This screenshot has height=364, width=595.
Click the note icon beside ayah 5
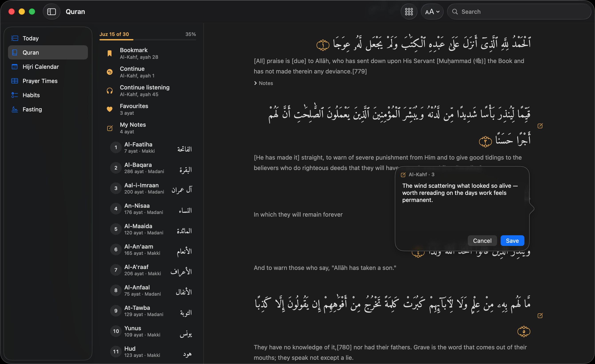[540, 315]
